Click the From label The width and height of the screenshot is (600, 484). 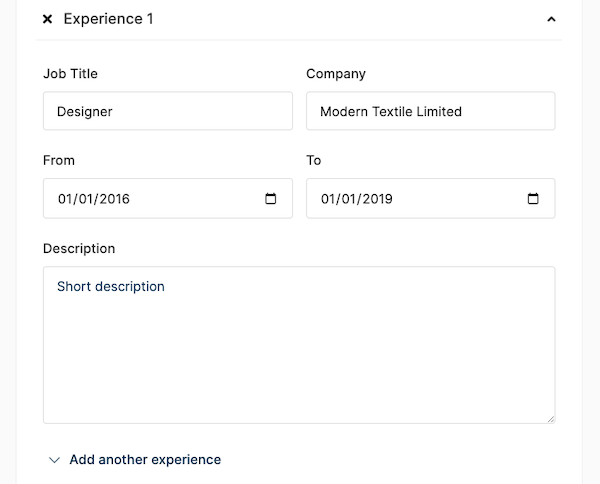tap(59, 160)
